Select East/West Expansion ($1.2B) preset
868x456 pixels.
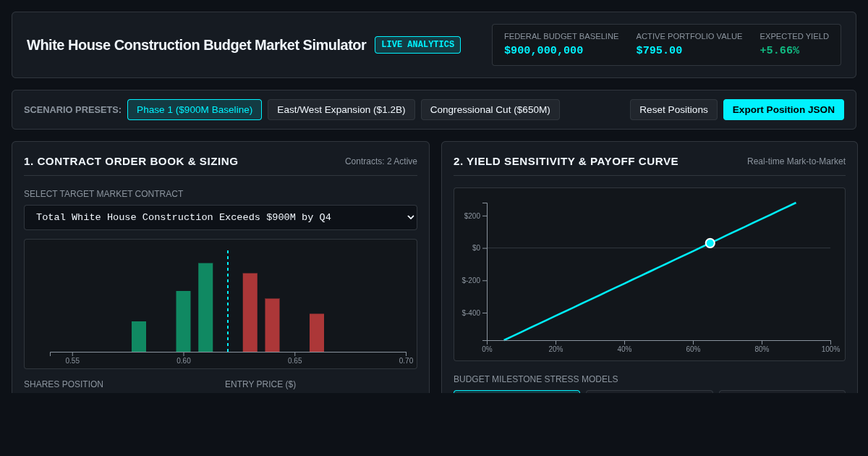point(341,109)
